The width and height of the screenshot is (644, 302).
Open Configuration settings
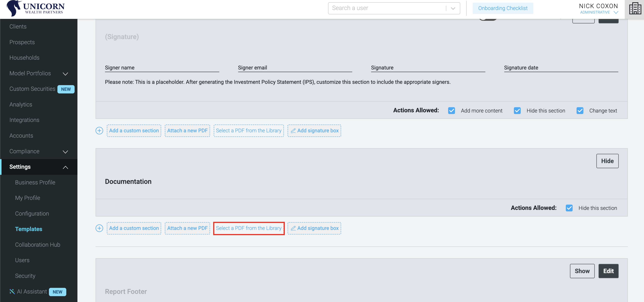click(32, 214)
